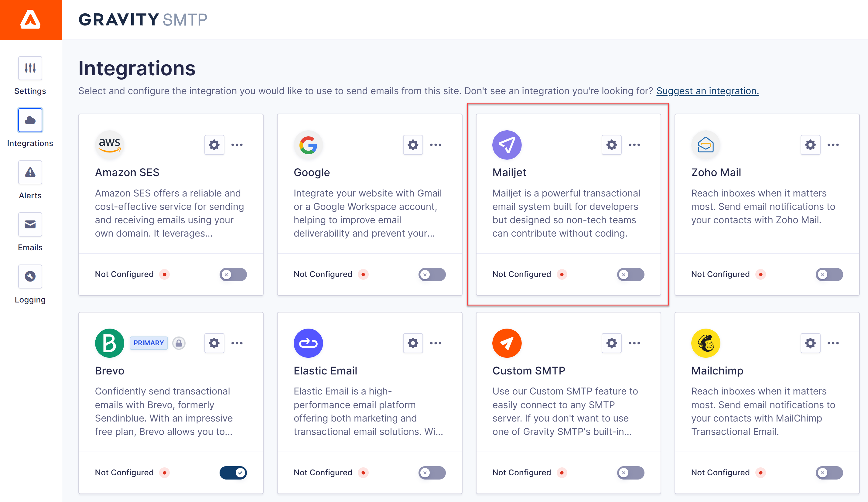Click the Brevo green B logo

110,343
